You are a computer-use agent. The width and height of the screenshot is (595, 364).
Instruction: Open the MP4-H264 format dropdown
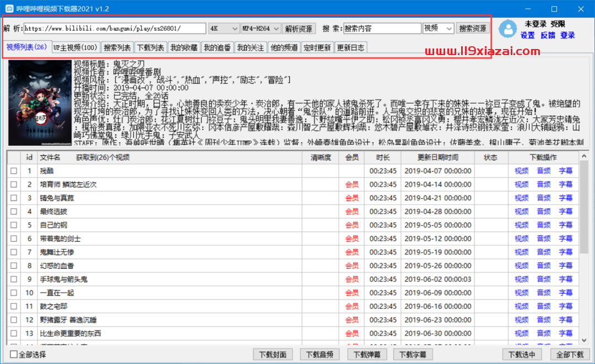(x=261, y=29)
